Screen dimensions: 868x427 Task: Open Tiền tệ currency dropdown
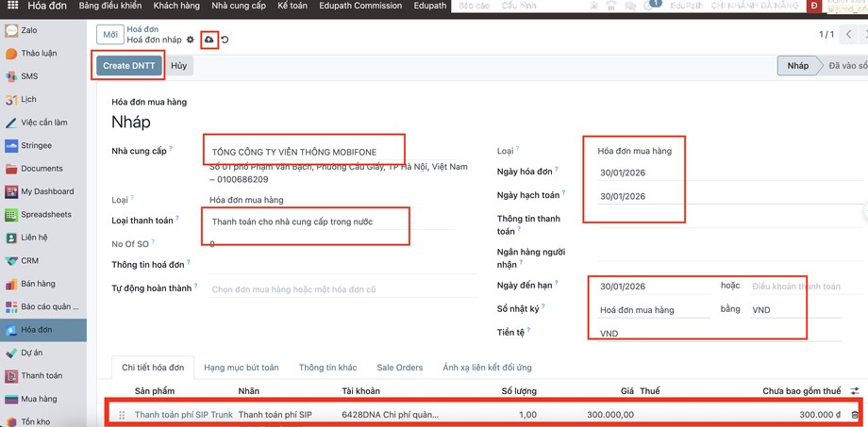click(x=720, y=334)
